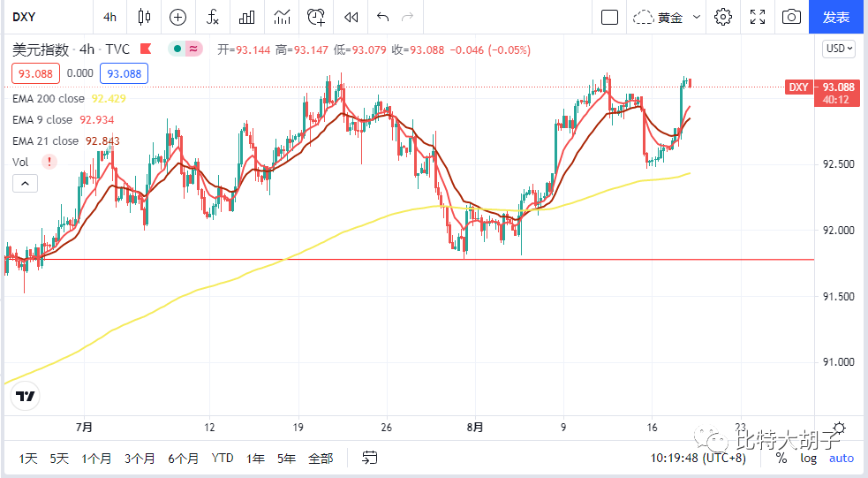Click the blue 93.088 buy price box

tap(124, 73)
